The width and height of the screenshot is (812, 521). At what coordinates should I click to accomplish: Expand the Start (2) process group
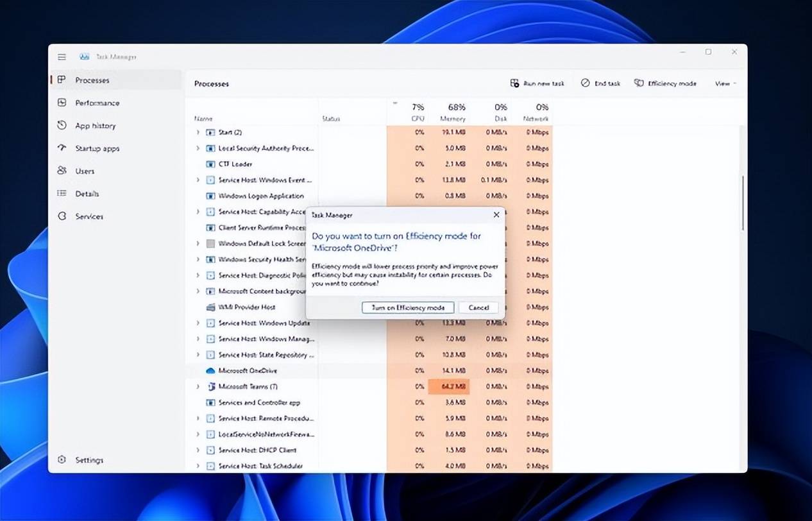point(198,132)
